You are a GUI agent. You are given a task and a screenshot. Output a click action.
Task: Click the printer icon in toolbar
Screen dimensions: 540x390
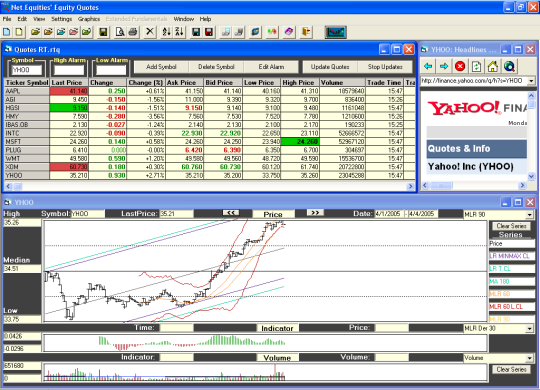click(133, 32)
